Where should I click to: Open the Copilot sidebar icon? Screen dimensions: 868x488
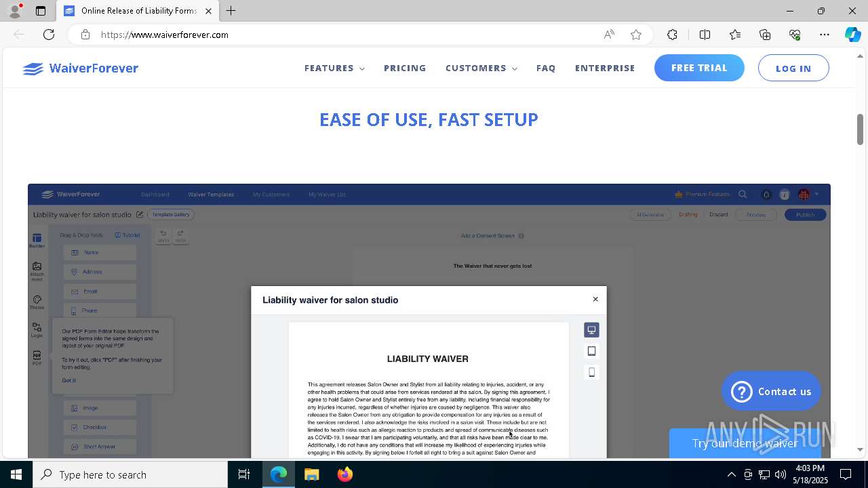[852, 35]
